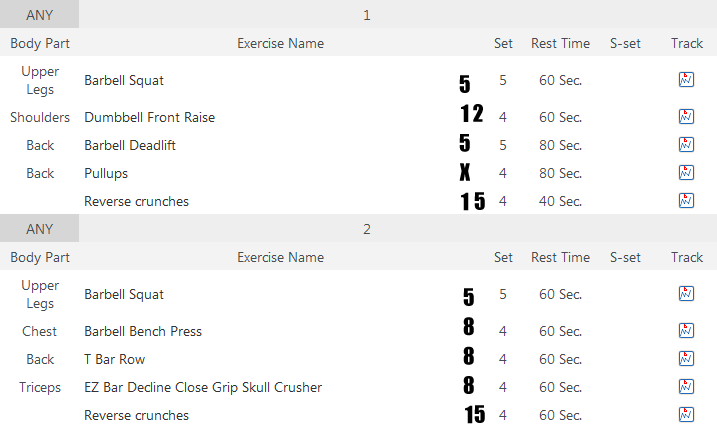
Task: Open the Barbell Deadlift exercise link
Action: coord(130,145)
